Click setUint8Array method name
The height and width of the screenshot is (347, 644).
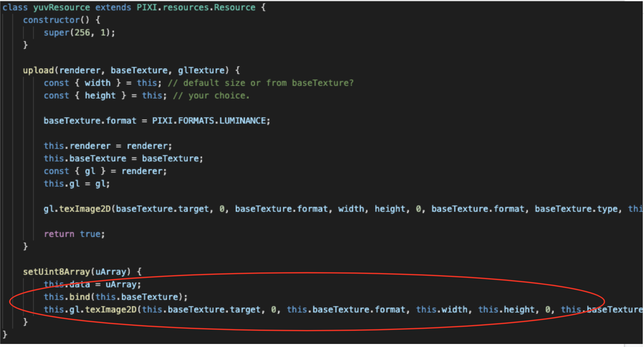57,272
